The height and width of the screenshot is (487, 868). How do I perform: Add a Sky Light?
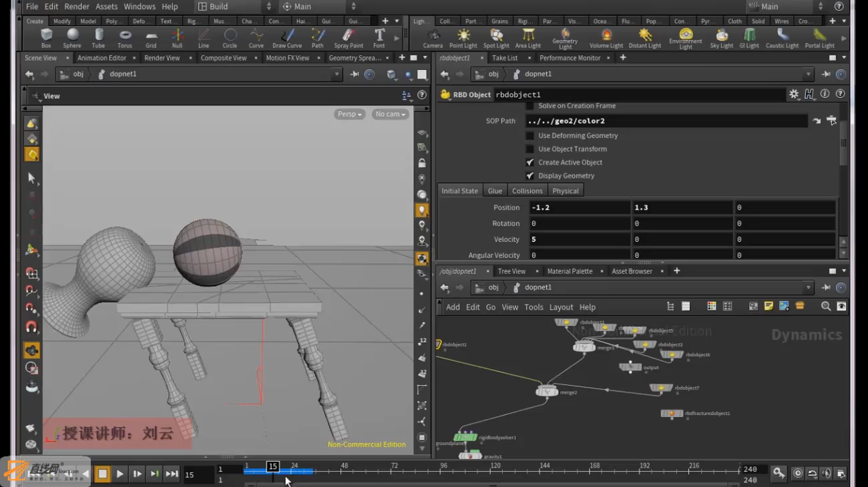point(722,38)
